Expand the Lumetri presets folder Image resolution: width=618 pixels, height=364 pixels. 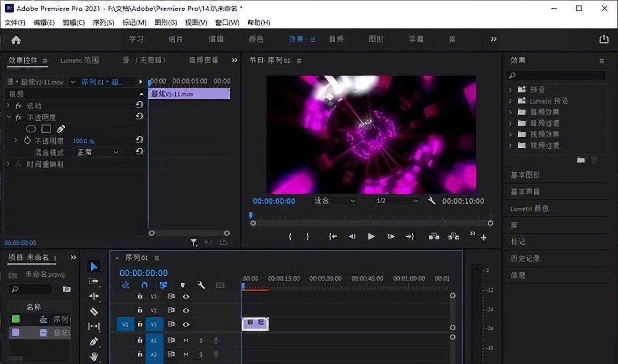(510, 101)
